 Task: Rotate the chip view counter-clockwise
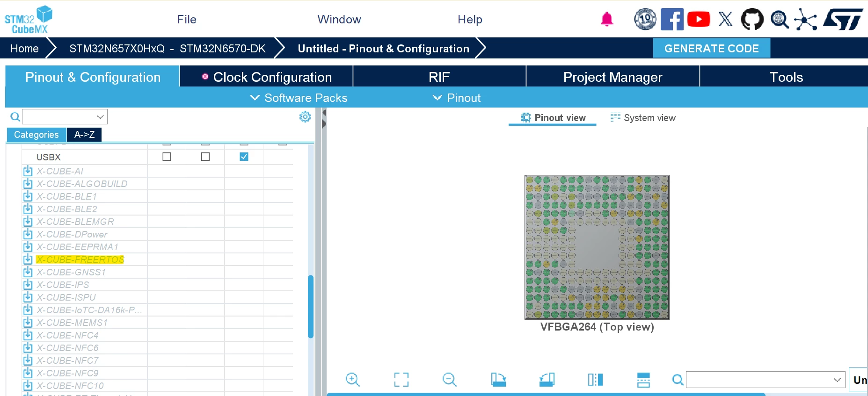(x=547, y=380)
